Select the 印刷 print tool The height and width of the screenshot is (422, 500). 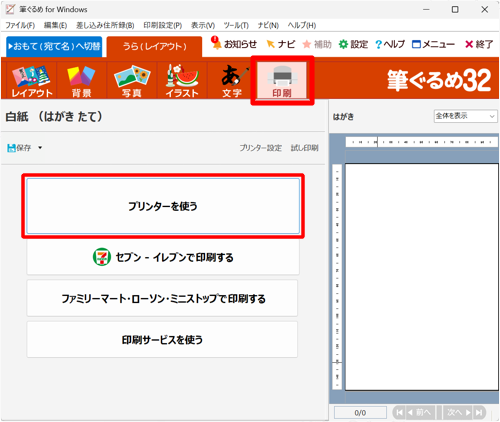coord(282,80)
